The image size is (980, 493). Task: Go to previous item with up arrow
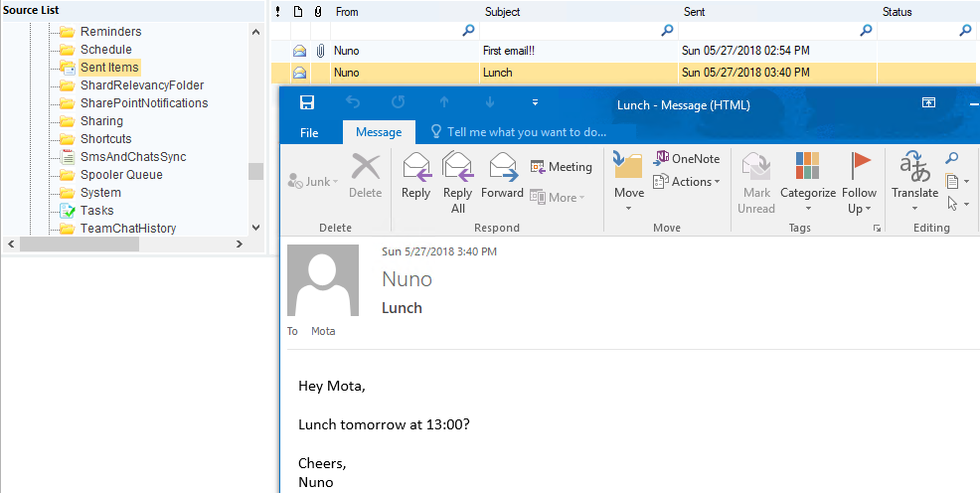click(x=444, y=102)
